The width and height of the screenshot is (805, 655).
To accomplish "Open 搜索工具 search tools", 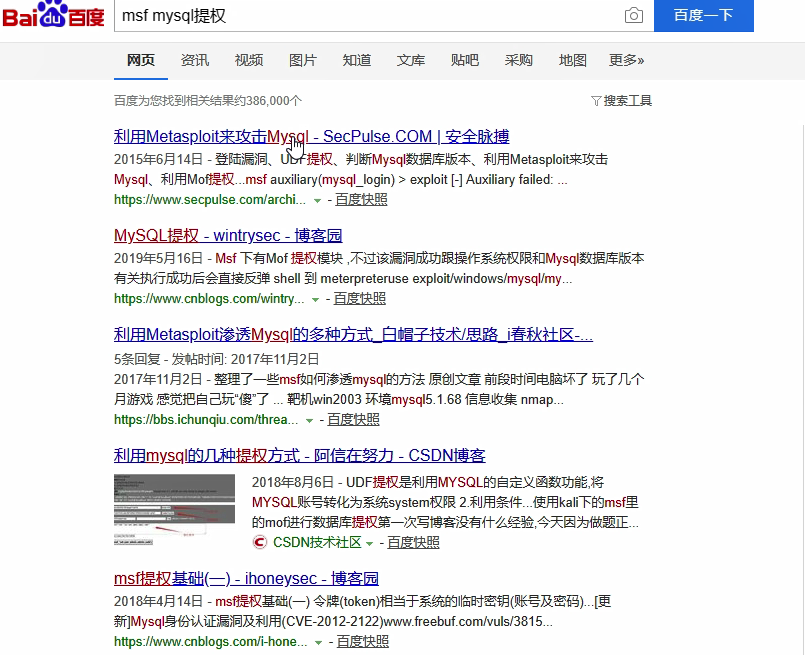I will [x=627, y=101].
